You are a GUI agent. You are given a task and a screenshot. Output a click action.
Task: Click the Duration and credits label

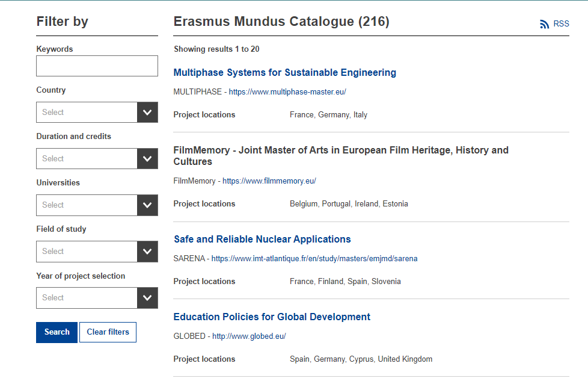click(x=73, y=136)
